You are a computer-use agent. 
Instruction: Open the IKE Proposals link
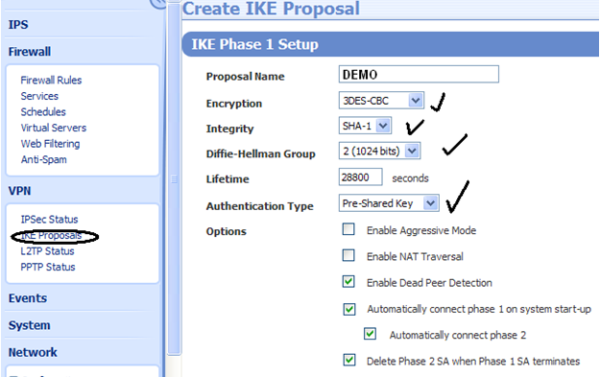(x=51, y=235)
